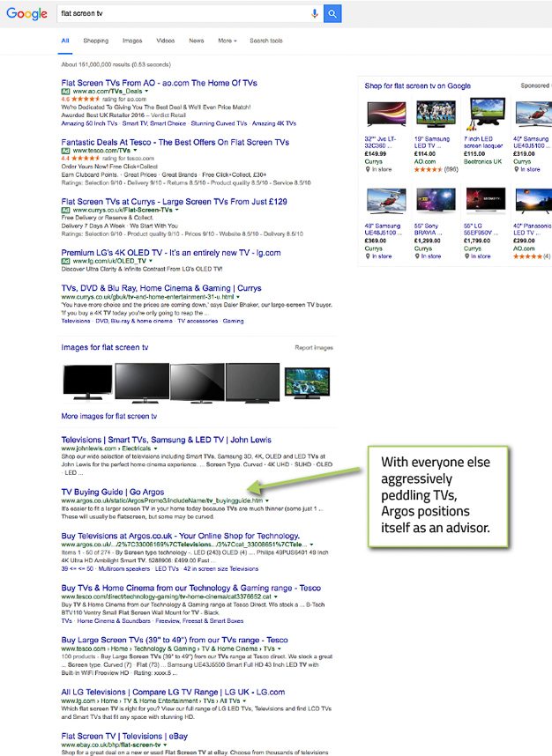The height and width of the screenshot is (756, 552).
Task: Open TVs, DVD & Blu Ray Currys result
Action: point(161,288)
